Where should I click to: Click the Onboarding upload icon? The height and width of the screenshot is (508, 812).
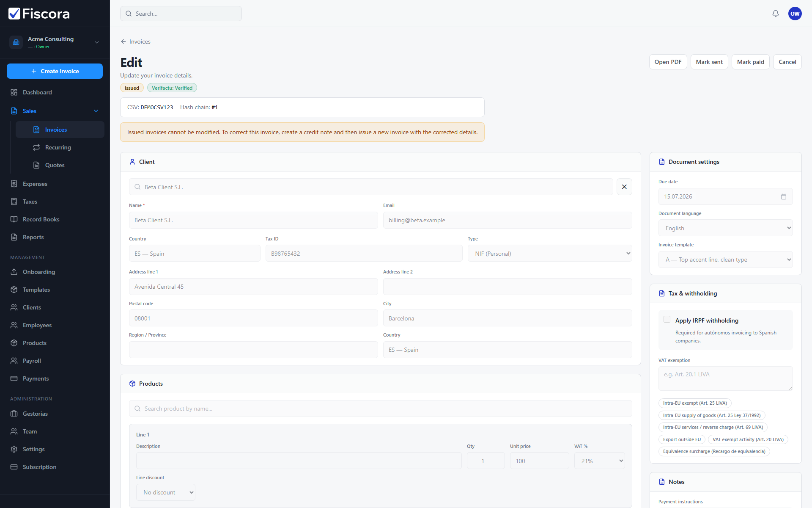point(14,272)
